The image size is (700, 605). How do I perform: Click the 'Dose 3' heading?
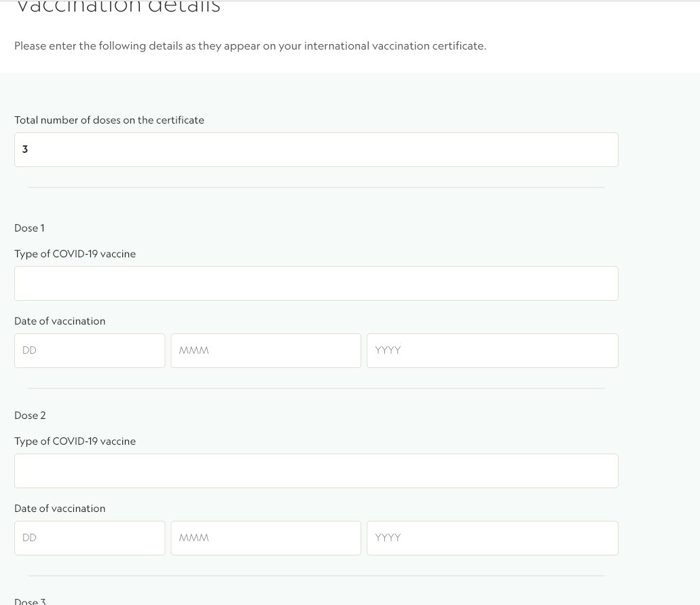(x=30, y=601)
